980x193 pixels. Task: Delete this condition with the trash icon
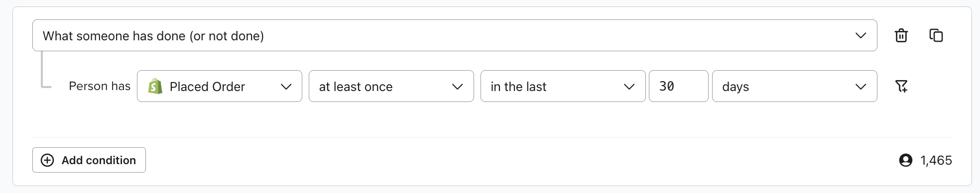pos(901,36)
